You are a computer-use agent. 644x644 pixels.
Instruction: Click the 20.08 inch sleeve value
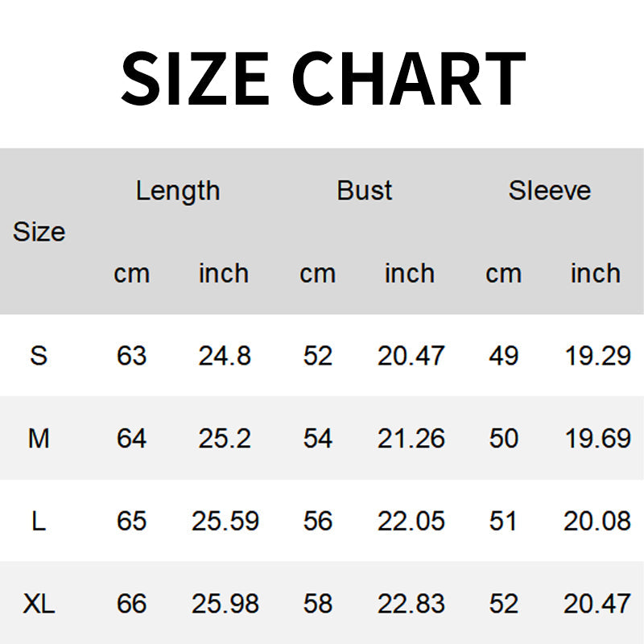click(597, 521)
